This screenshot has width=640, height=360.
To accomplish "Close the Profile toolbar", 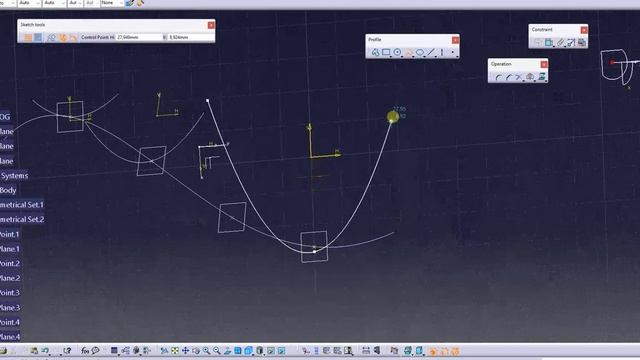I will [455, 40].
